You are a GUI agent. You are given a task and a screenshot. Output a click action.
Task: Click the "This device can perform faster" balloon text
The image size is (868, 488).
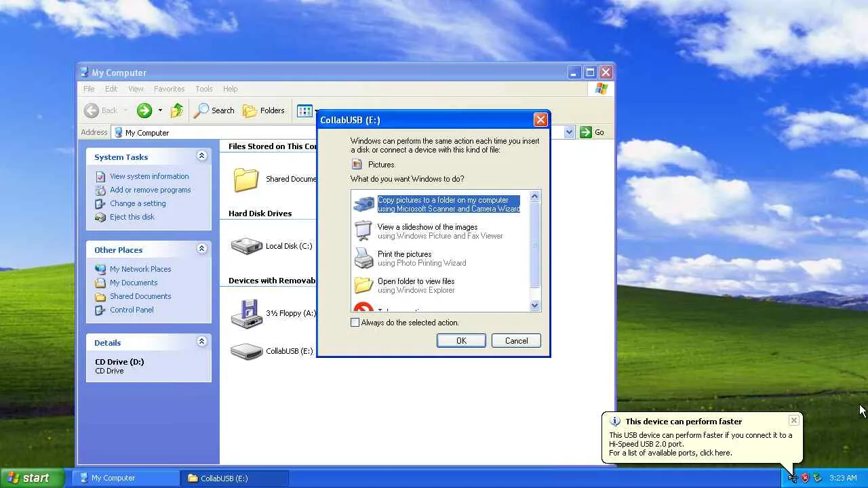684,422
